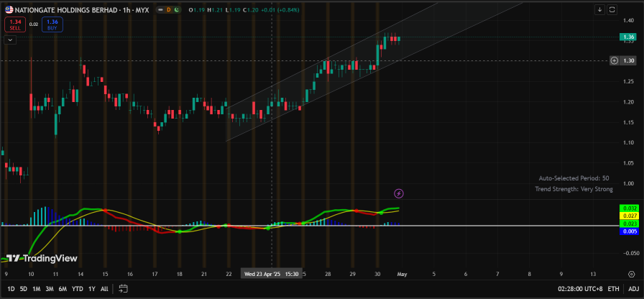The height and width of the screenshot is (299, 644).
Task: Click the grey dash status indicator
Action: click(160, 9)
